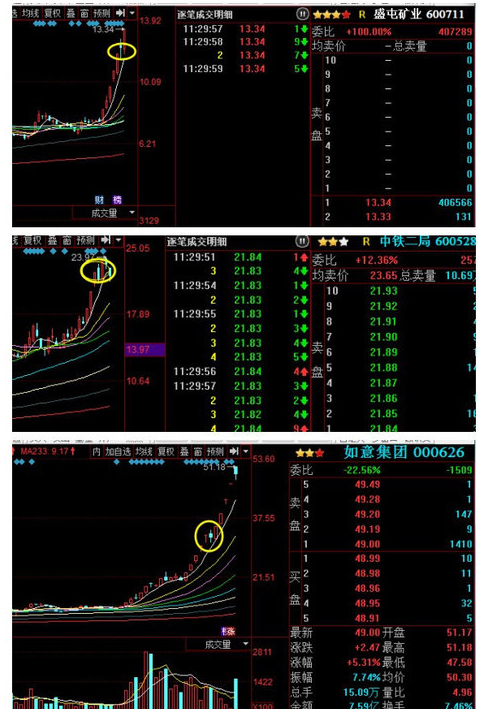Click the star rating next to 如意集团
Image resolution: width=478 pixels, height=709 pixels.
coord(310,453)
